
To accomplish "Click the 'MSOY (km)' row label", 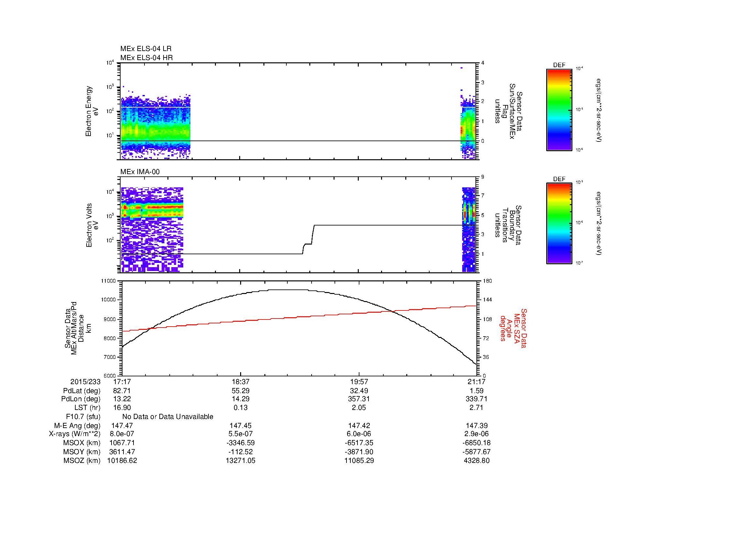I will (82, 452).
